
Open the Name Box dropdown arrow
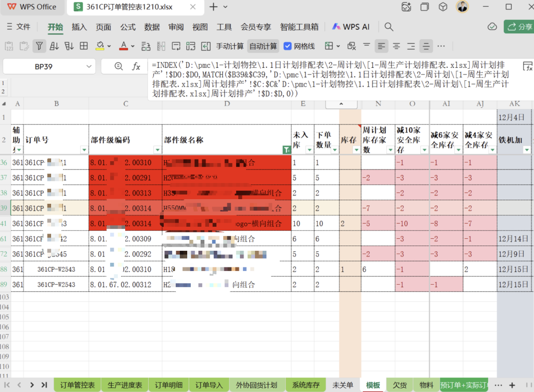point(89,66)
